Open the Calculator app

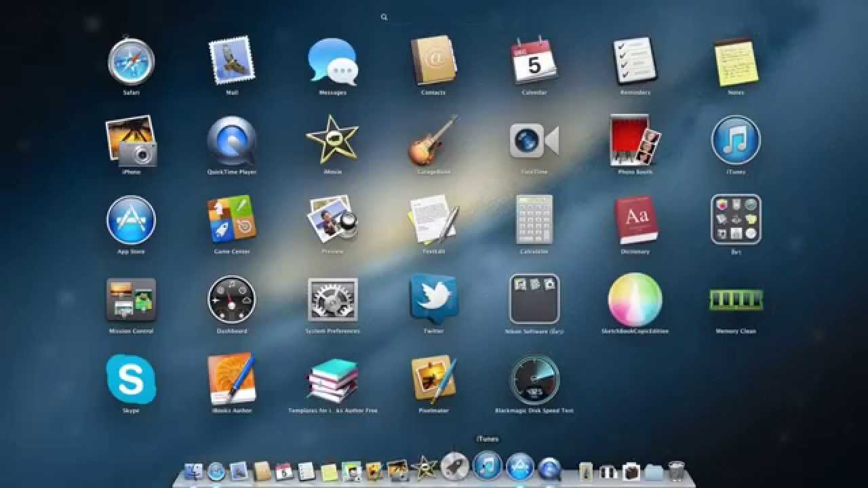tap(534, 220)
